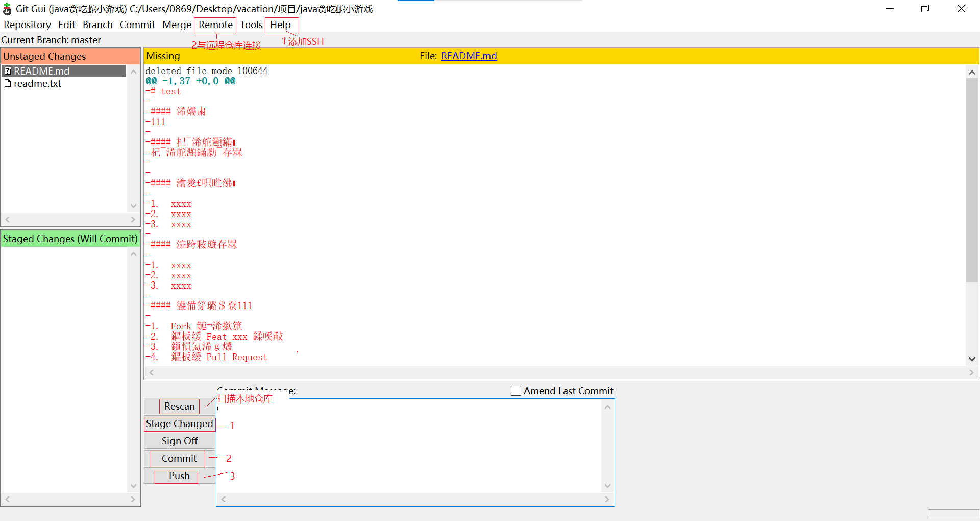The image size is (980, 521).
Task: Click inside the commit message text box
Action: [409, 445]
